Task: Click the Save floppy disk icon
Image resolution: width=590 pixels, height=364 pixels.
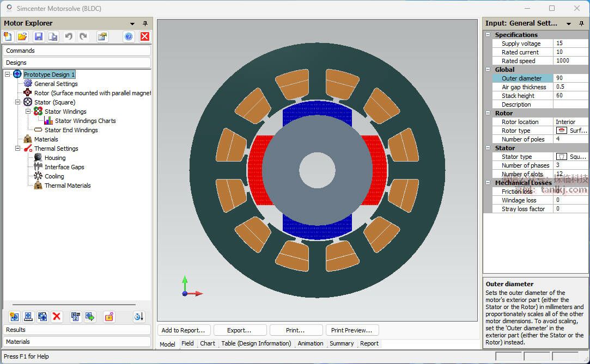Action: coord(38,36)
